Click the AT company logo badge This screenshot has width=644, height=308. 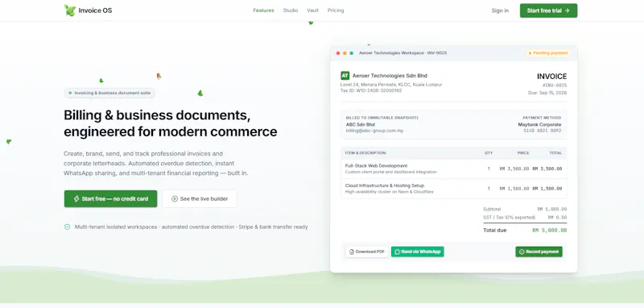tap(345, 76)
